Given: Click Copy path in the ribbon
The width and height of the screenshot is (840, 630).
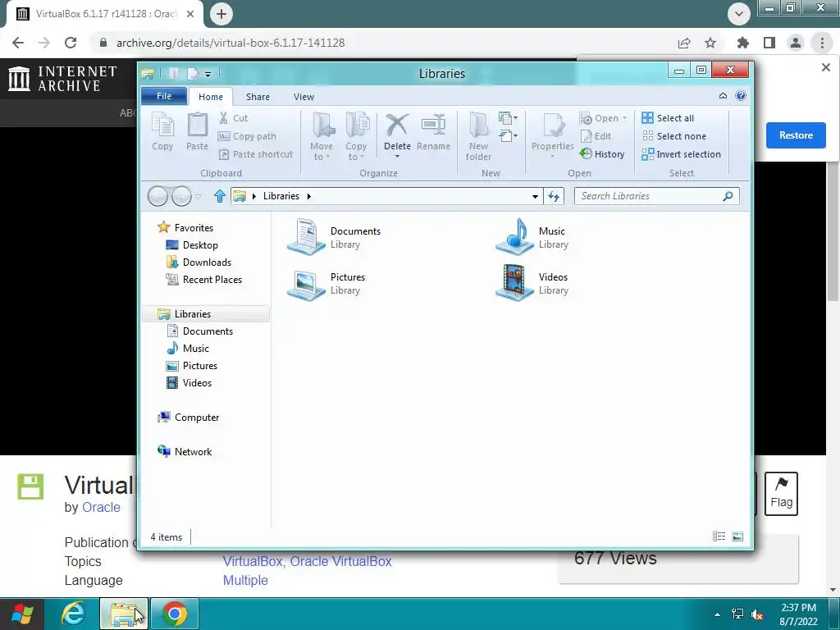Looking at the screenshot, I should coord(247,136).
